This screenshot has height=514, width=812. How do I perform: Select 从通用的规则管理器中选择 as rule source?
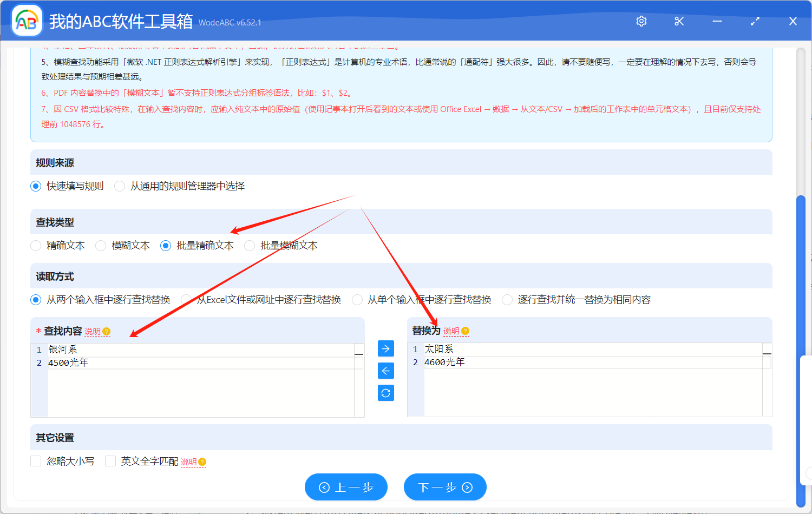119,186
